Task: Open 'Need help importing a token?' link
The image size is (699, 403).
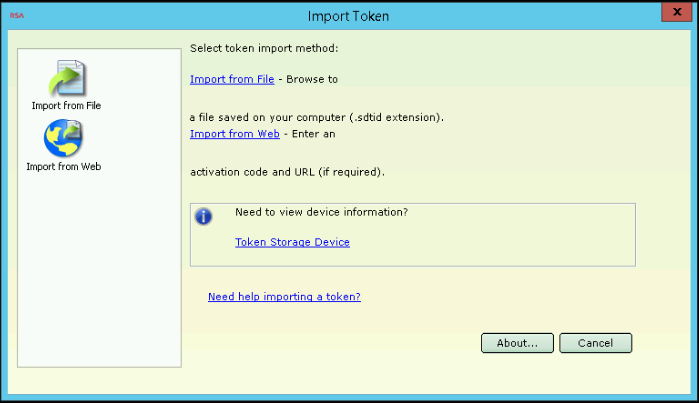Action: click(284, 297)
